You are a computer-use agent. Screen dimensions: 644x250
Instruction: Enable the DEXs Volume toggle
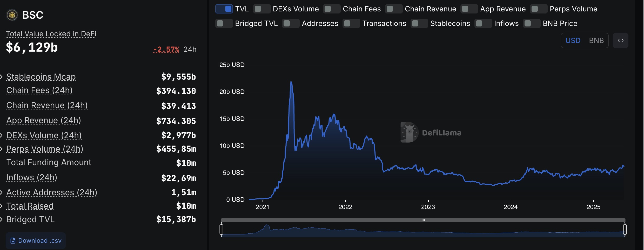tap(262, 9)
